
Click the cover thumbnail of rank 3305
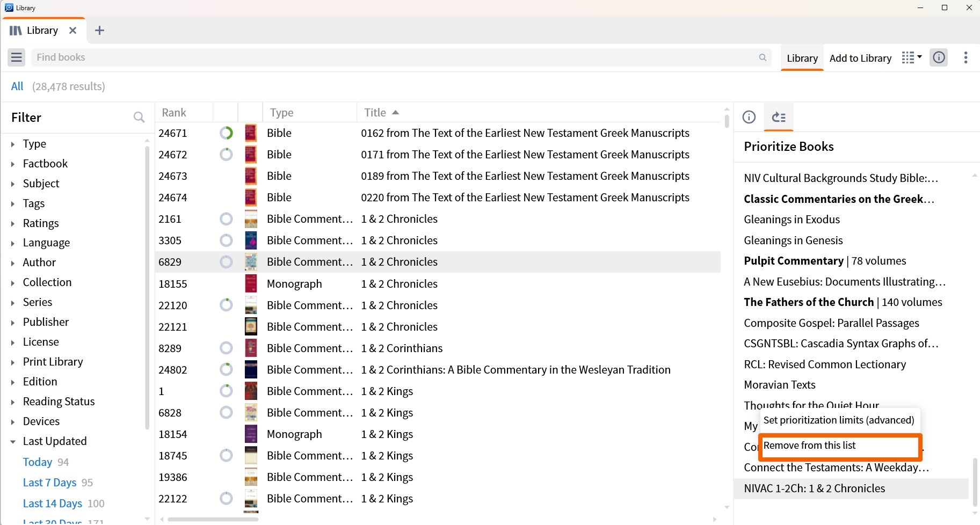coord(251,240)
